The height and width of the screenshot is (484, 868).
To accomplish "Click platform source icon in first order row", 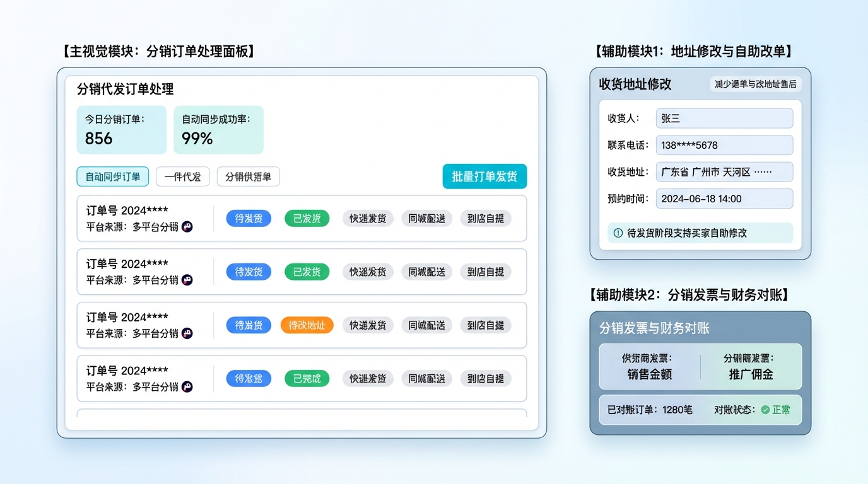I will (187, 227).
